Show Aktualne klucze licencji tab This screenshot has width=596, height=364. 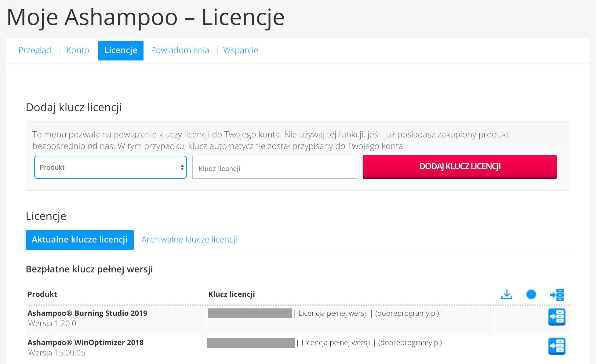(x=80, y=240)
